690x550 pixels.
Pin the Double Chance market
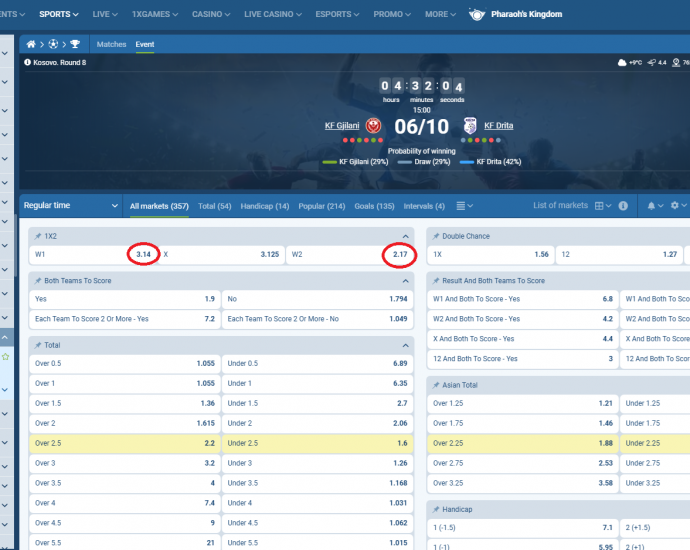[x=435, y=236]
